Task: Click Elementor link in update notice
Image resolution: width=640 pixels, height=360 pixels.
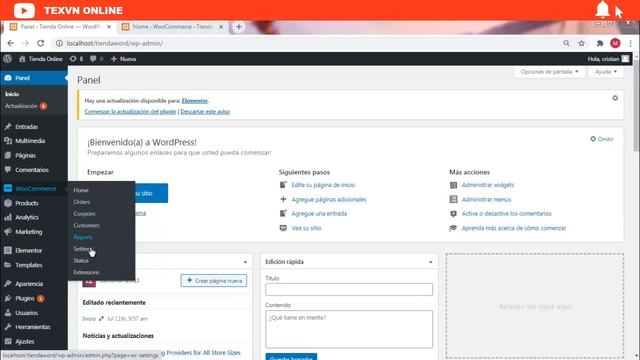Action: tap(195, 101)
